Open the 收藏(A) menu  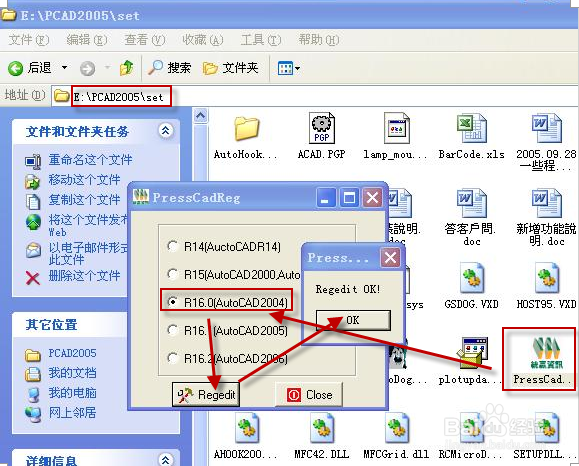click(x=203, y=40)
